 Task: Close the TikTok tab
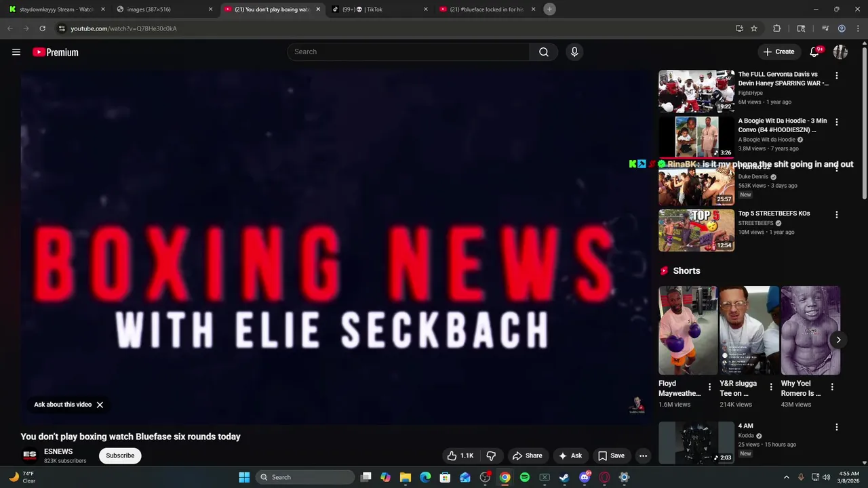pyautogui.click(x=426, y=9)
